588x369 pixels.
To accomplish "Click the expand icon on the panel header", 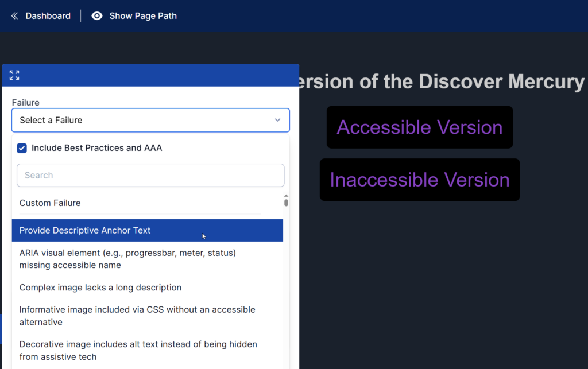I will point(14,75).
